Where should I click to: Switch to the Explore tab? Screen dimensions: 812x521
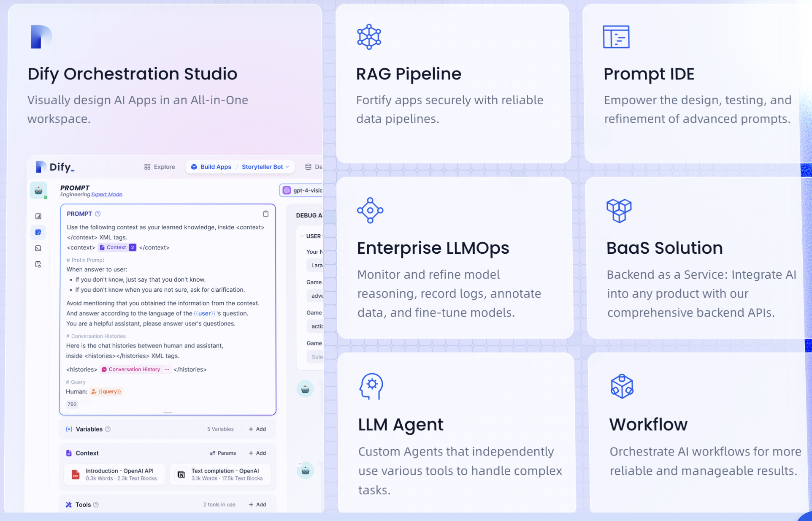click(x=160, y=167)
